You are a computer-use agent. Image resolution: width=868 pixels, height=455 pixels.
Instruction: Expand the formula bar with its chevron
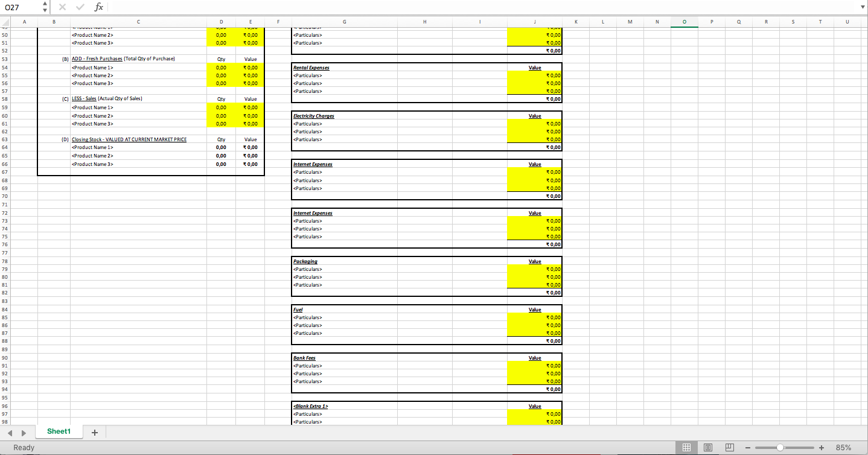863,7
